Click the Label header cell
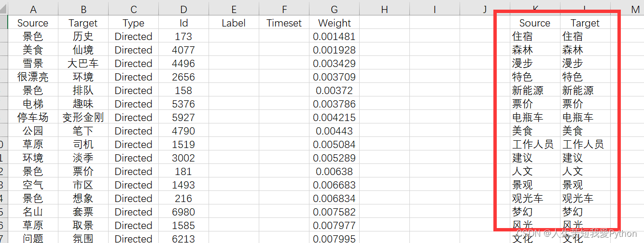The image size is (644, 243). click(234, 23)
